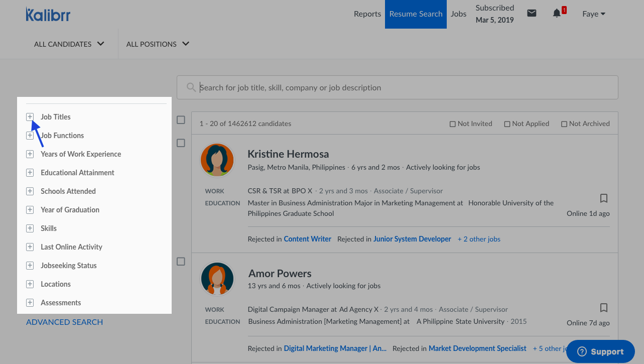The width and height of the screenshot is (644, 364).
Task: Open the Content Writer job link
Action: tap(307, 239)
